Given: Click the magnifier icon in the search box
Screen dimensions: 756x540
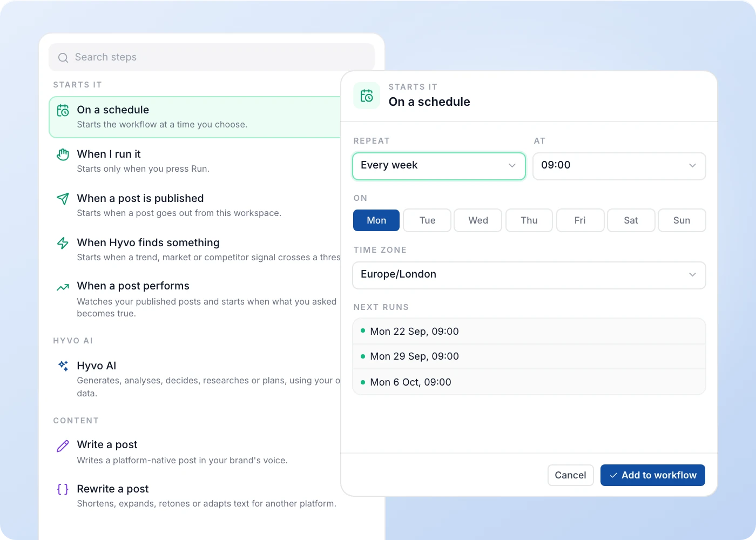Looking at the screenshot, I should point(63,58).
